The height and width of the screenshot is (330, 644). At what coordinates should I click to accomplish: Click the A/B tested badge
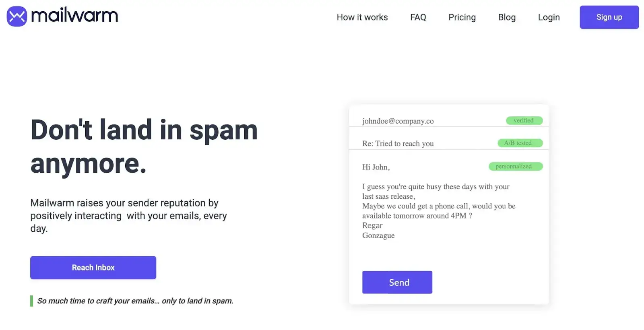tap(520, 143)
